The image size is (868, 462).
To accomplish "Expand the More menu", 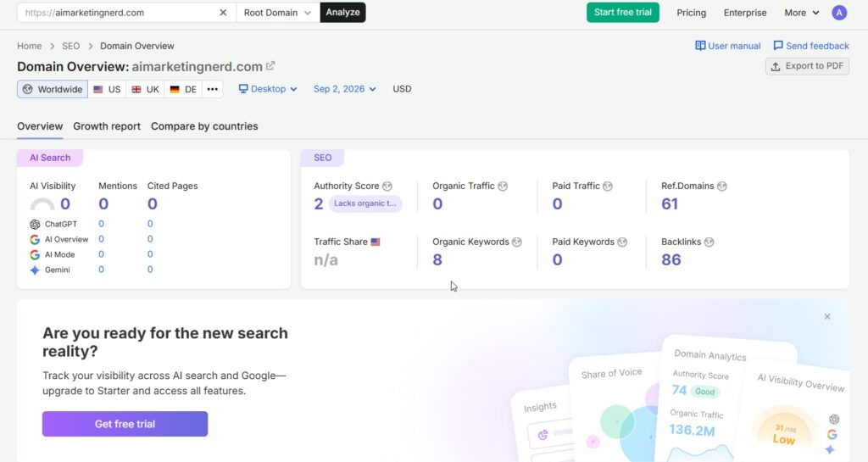I will click(802, 13).
